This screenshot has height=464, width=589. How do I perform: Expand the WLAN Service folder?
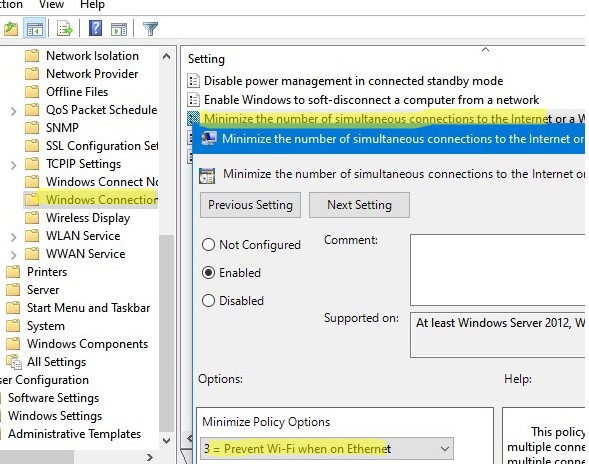(x=14, y=237)
